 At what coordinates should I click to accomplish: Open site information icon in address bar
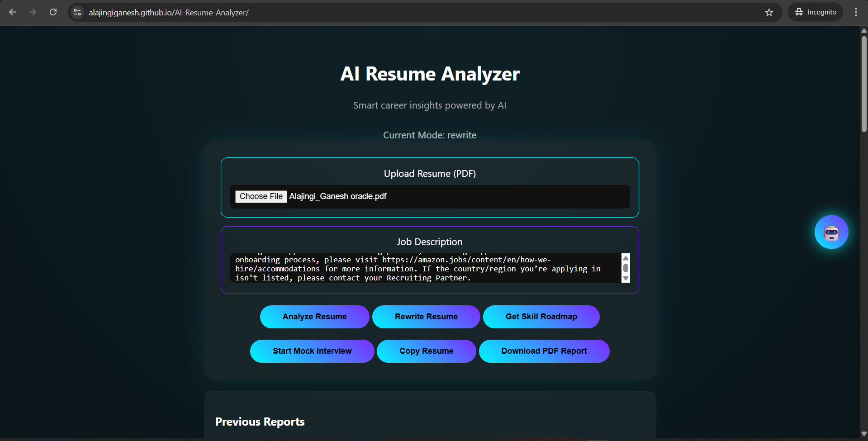point(77,12)
